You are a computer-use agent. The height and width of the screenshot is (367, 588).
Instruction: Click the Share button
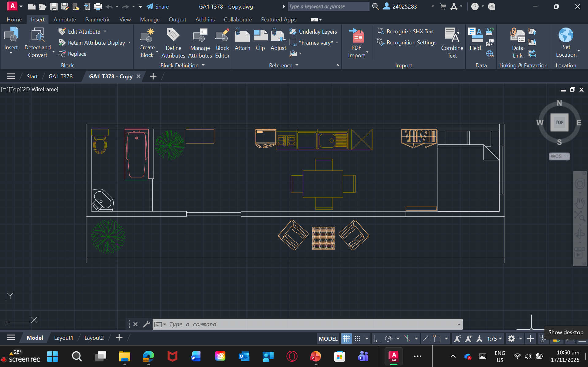pos(158,6)
